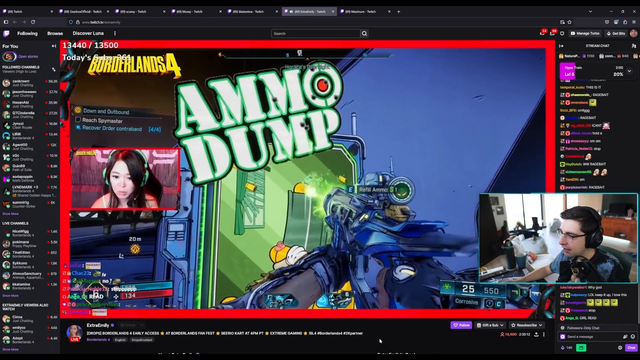The height and width of the screenshot is (360, 640).
Task: Click the ExtraEmily channel name
Action: click(x=98, y=325)
